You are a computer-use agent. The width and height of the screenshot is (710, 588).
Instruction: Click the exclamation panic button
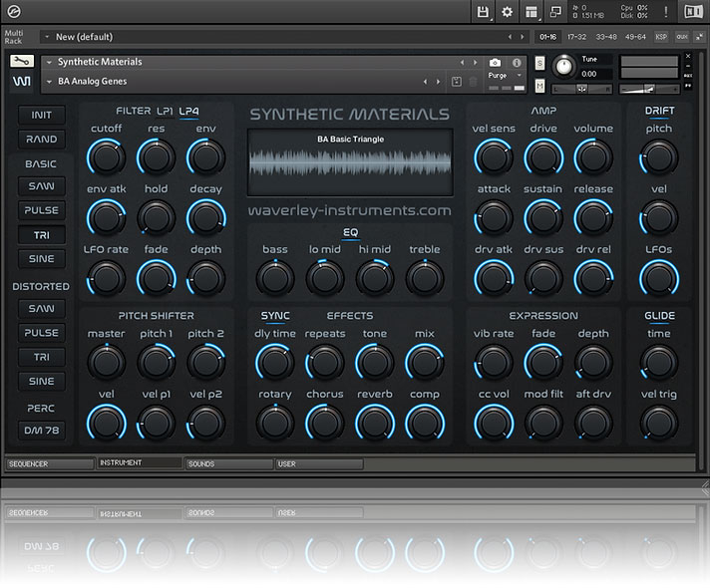(666, 12)
